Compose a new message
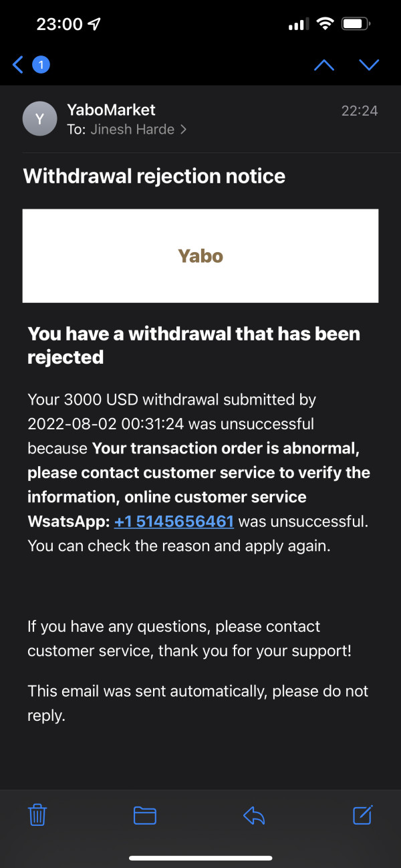The width and height of the screenshot is (401, 868). click(362, 815)
